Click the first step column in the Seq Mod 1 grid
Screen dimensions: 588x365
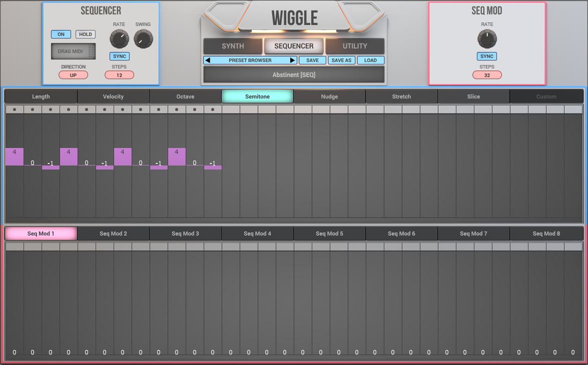coord(15,303)
